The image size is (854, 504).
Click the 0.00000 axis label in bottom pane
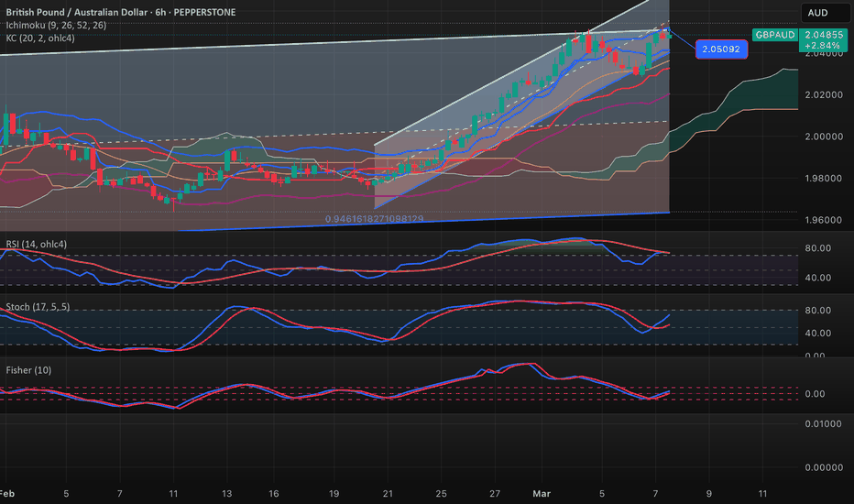tap(824, 467)
